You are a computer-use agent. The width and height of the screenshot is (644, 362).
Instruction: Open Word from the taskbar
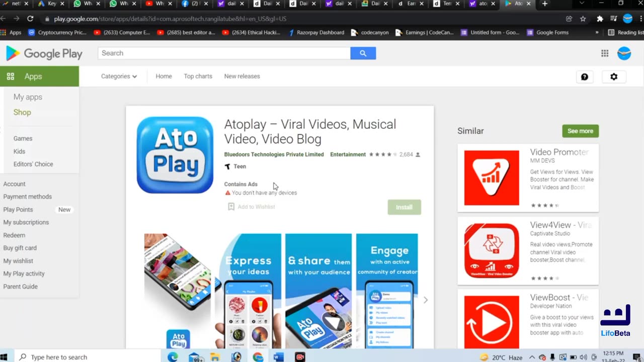click(278, 357)
